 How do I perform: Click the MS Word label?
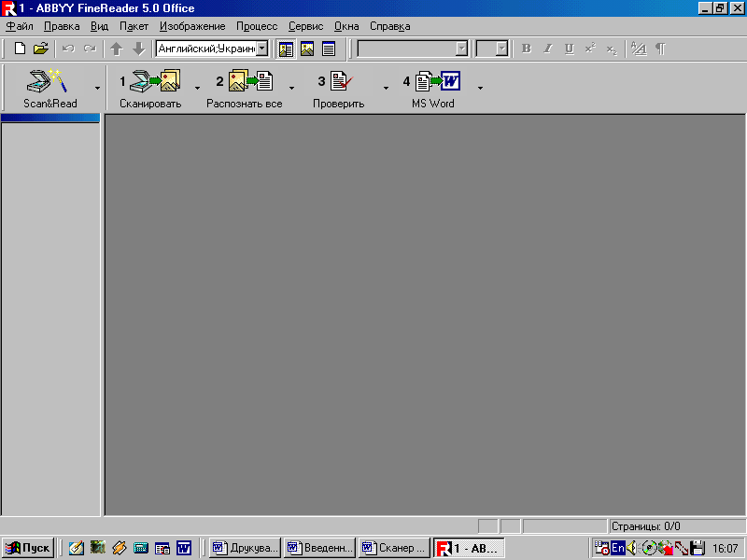(x=433, y=104)
